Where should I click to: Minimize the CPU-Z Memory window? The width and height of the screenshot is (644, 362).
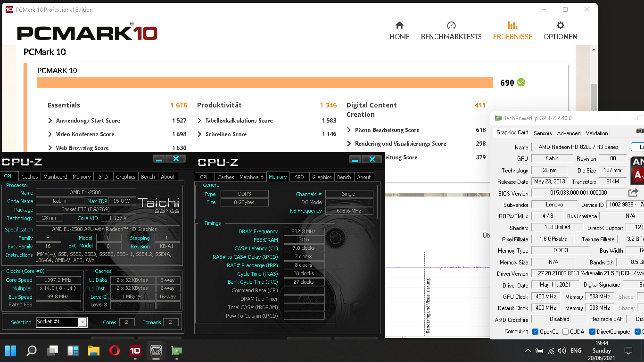click(355, 159)
